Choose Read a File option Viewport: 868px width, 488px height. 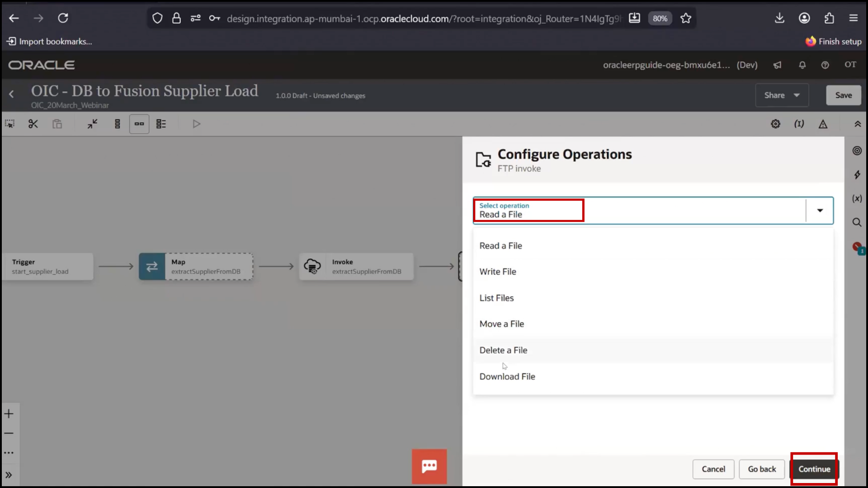[x=653, y=246]
